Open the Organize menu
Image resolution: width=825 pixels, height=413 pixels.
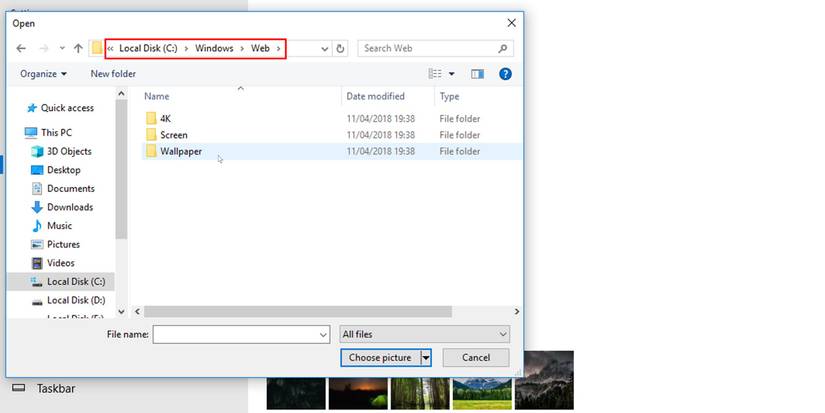tap(43, 74)
